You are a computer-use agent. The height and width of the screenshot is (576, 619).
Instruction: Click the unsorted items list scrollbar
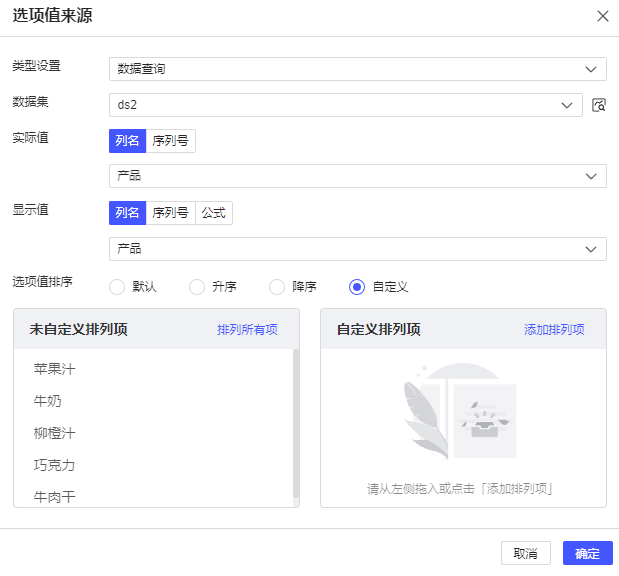295,422
